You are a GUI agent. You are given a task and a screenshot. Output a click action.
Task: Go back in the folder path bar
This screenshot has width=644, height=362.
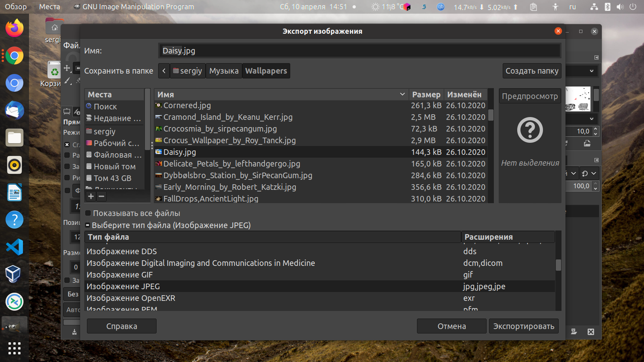[x=164, y=71]
